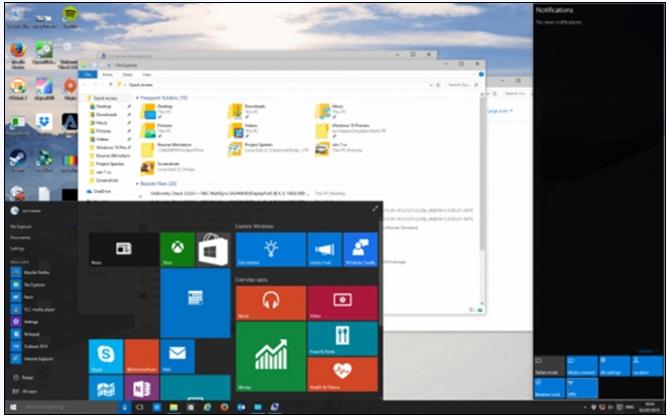Open the All settings quick action
Screen dimensions: 667x415
(615, 366)
